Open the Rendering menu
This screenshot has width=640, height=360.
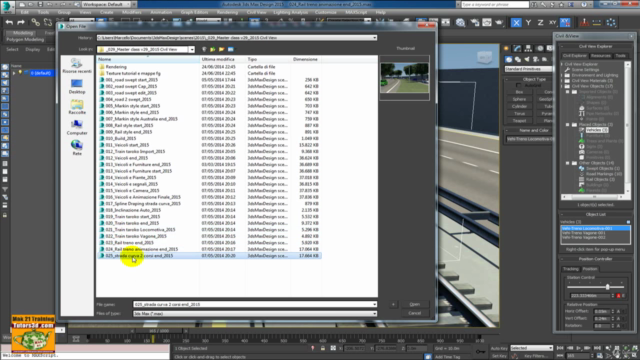[227, 13]
